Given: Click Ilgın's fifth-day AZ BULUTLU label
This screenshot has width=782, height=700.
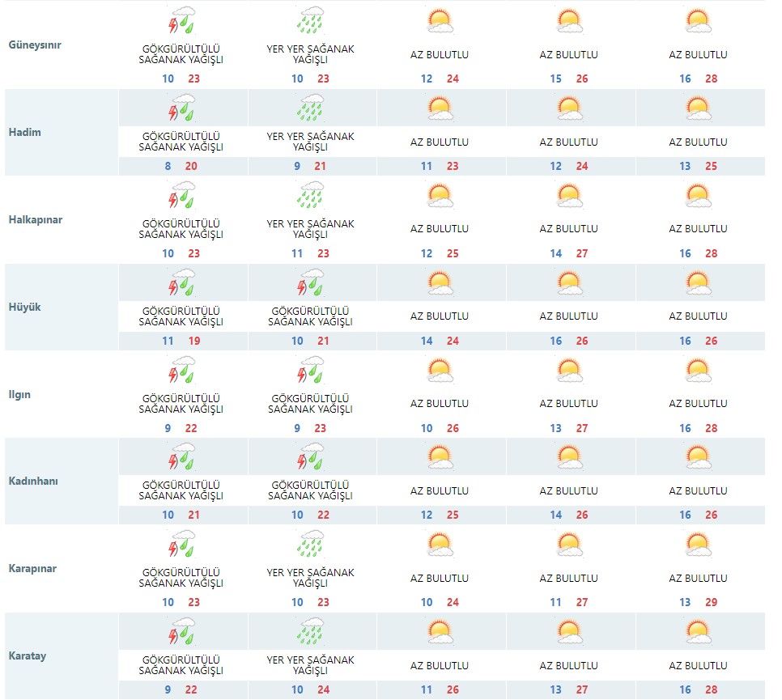Looking at the screenshot, I should tap(698, 403).
